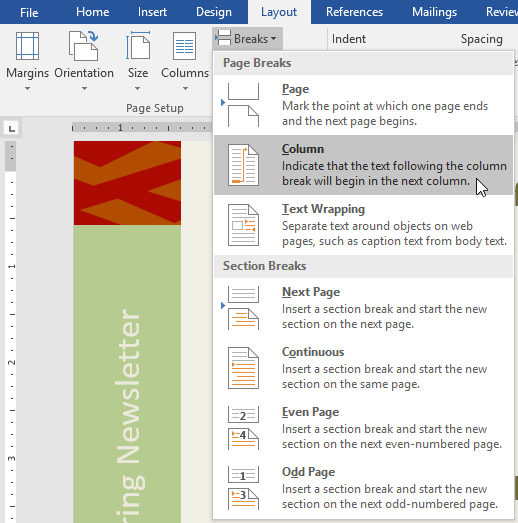Expand the Orientation dropdown arrow

pos(84,89)
